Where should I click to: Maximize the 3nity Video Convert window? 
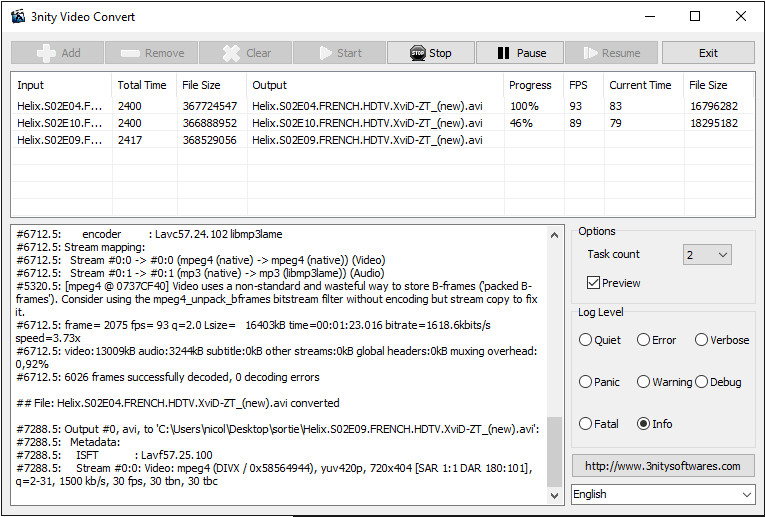695,17
